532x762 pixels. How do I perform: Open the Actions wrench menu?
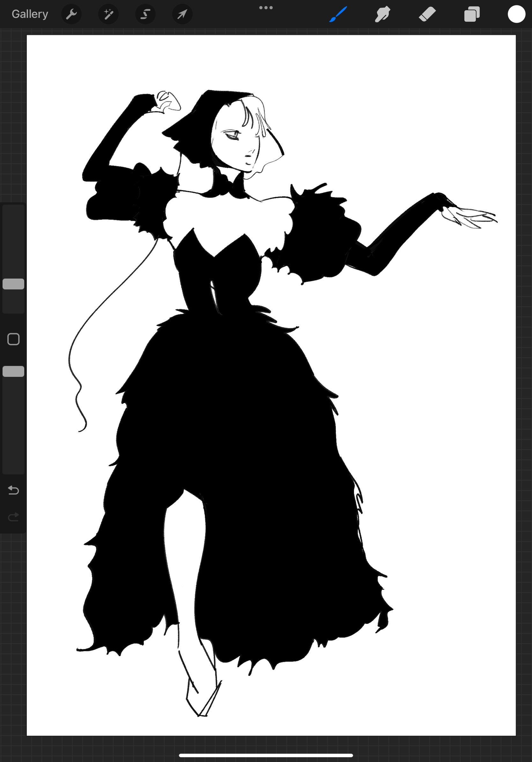(71, 14)
